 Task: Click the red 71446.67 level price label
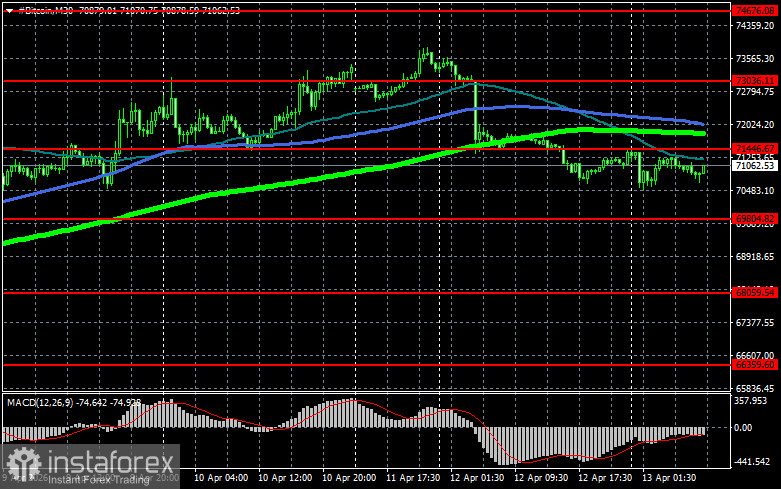[755, 149]
